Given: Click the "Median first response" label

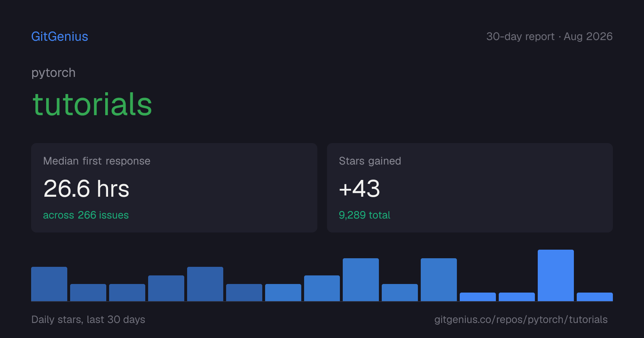Looking at the screenshot, I should coord(97,161).
